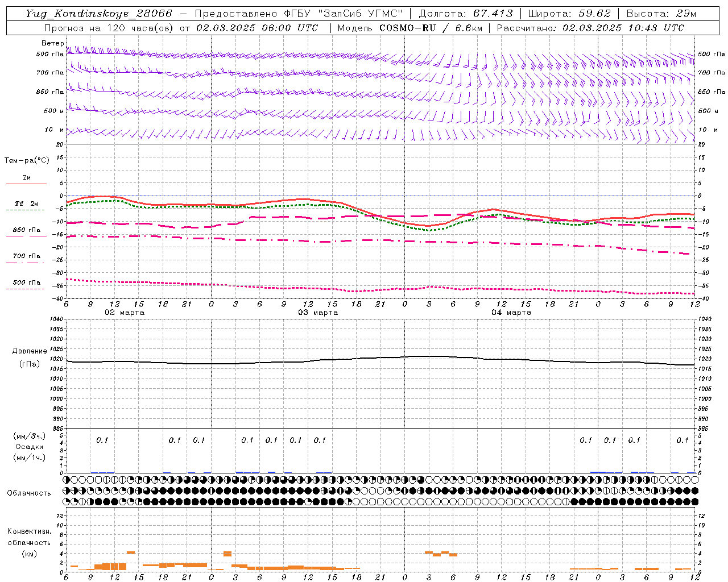Image resolution: width=728 pixels, height=582 pixels.
Task: Select the 'Долгота: 67.413' longitude value
Action: pos(466,14)
